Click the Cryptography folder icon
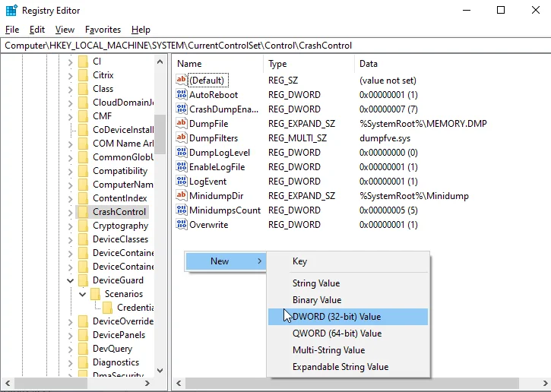 click(84, 226)
